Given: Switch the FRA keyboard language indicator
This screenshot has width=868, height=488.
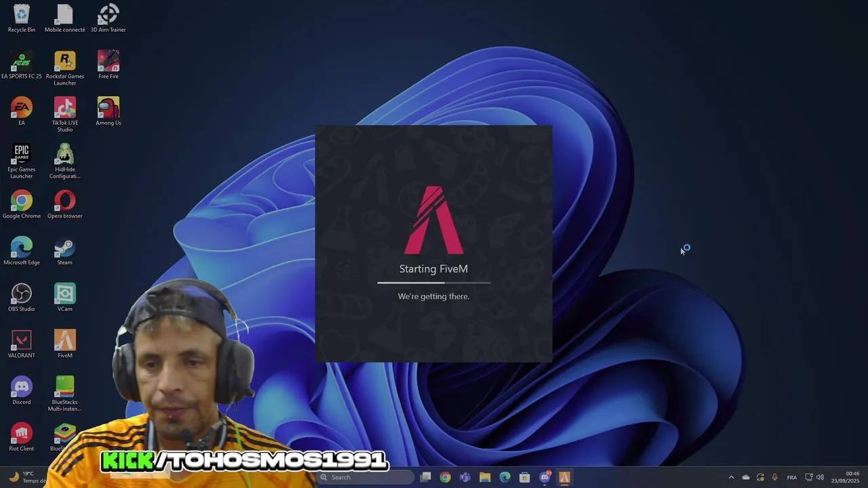Looking at the screenshot, I should (792, 477).
